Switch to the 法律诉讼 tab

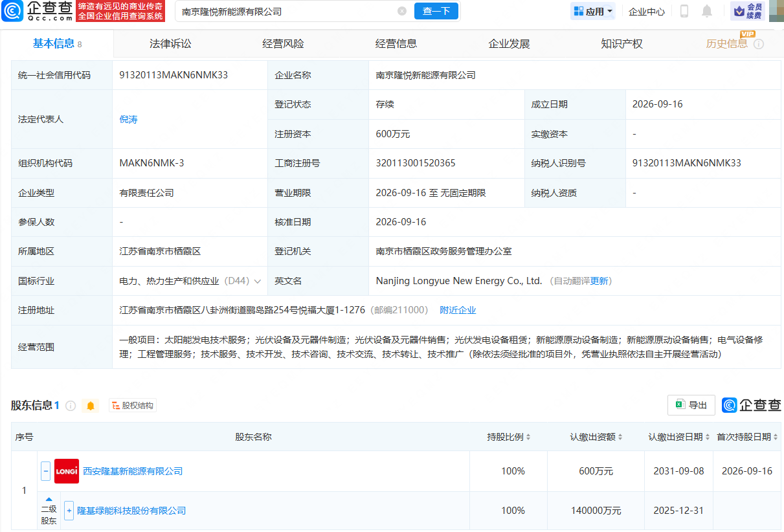[x=170, y=44]
